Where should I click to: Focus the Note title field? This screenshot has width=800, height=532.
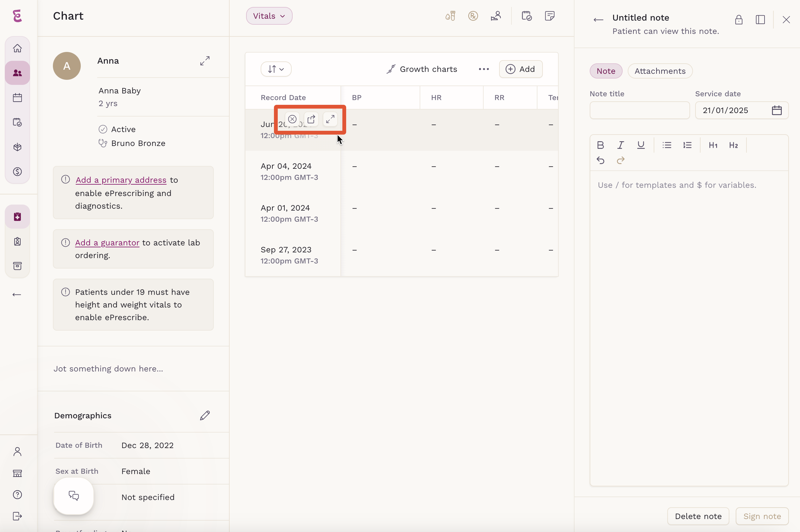pyautogui.click(x=639, y=110)
